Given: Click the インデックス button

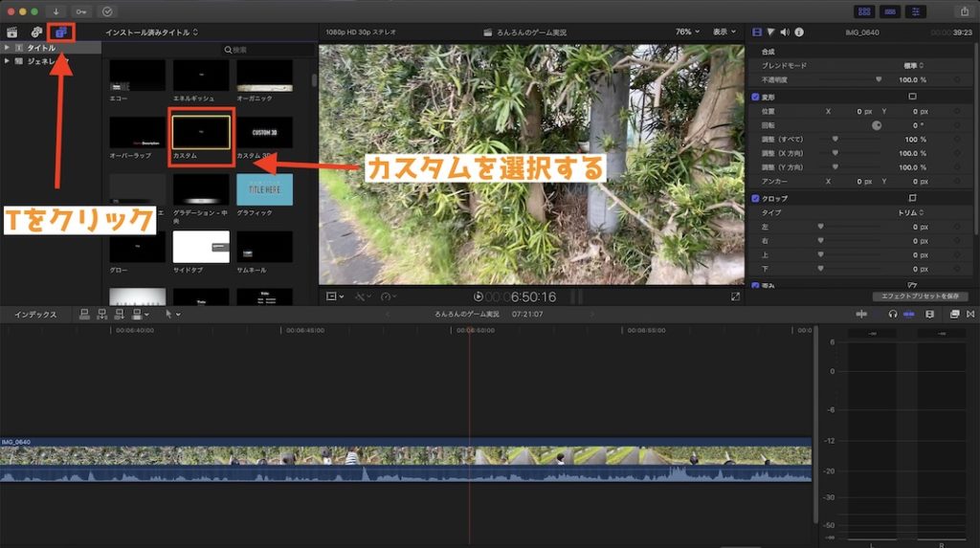Looking at the screenshot, I should point(35,315).
